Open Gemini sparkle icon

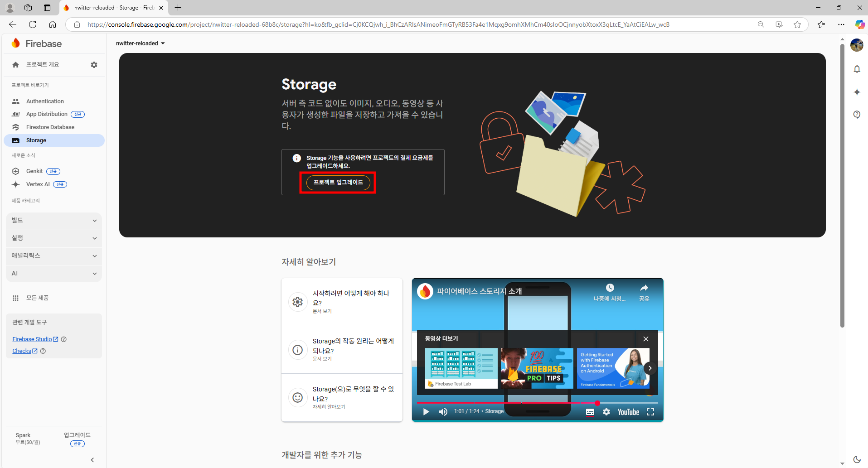(x=857, y=92)
